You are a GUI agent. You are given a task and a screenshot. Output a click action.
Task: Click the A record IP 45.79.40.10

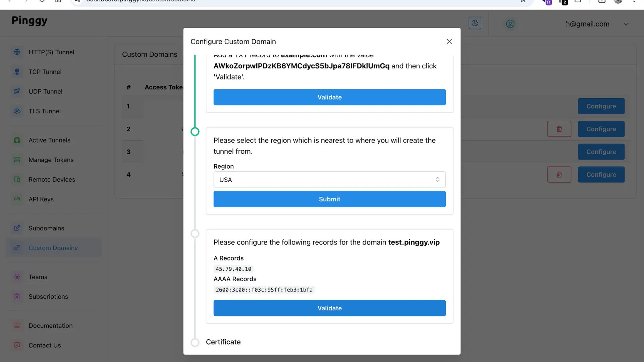233,269
